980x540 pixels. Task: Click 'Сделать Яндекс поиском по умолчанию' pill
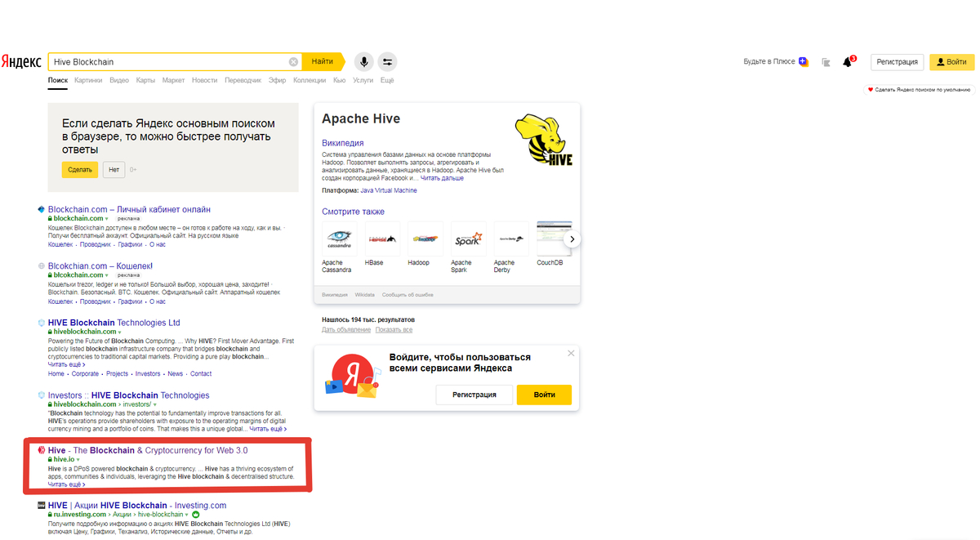919,90
